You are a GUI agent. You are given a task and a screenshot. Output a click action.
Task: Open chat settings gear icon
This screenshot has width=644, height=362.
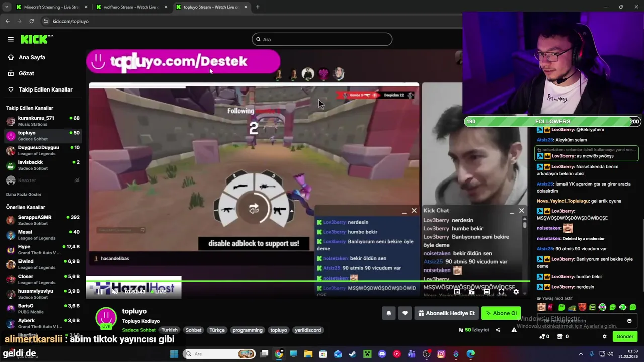pos(605,337)
